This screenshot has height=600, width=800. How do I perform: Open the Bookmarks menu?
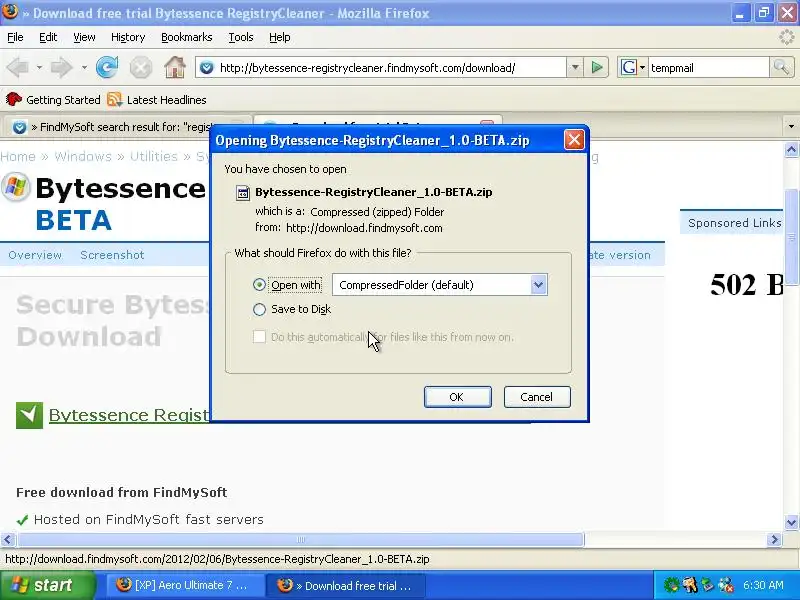tap(187, 37)
